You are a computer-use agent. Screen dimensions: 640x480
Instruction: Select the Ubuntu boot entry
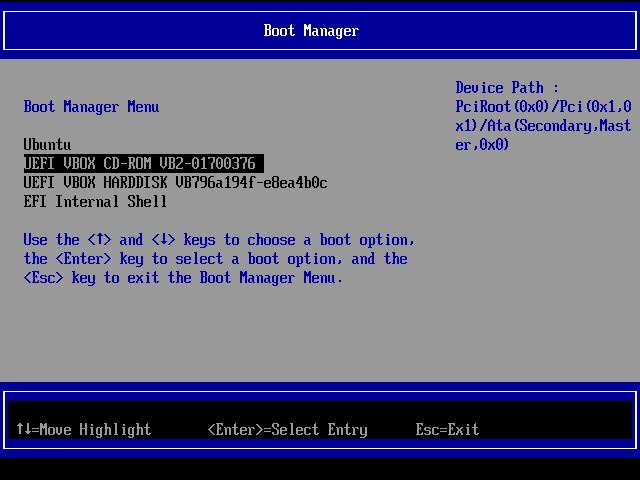click(x=47, y=145)
